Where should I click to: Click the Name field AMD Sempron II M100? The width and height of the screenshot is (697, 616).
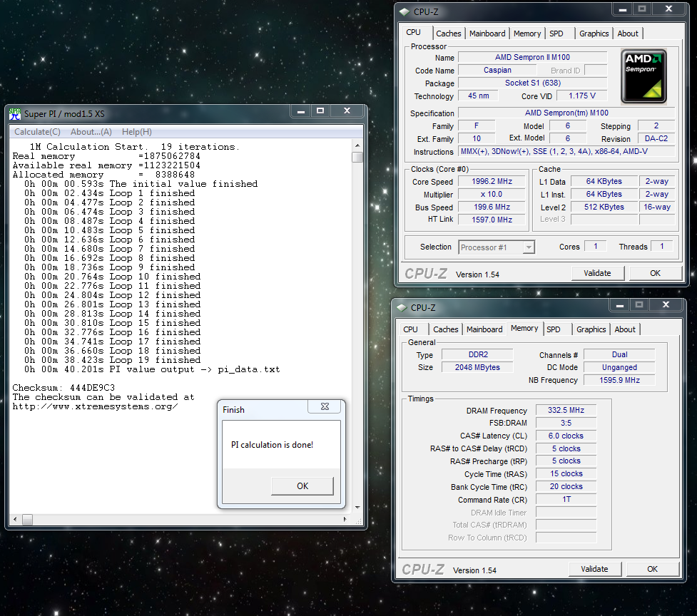pyautogui.click(x=532, y=57)
